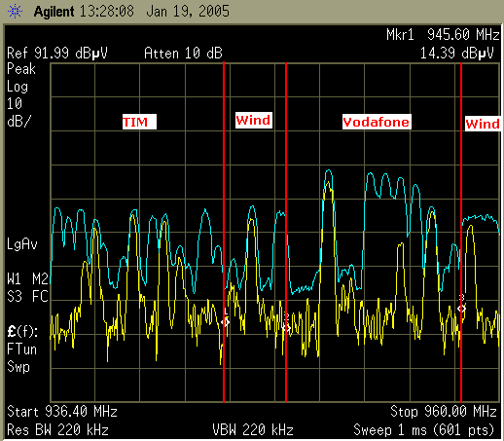Screen dimensions: 504x441
Task: Click the Wind label between red lines
Action: point(254,120)
